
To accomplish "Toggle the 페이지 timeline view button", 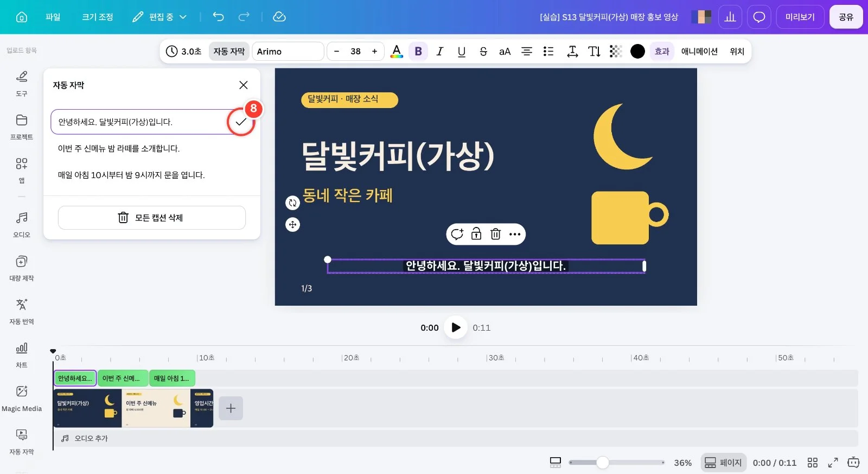I will [x=723, y=463].
